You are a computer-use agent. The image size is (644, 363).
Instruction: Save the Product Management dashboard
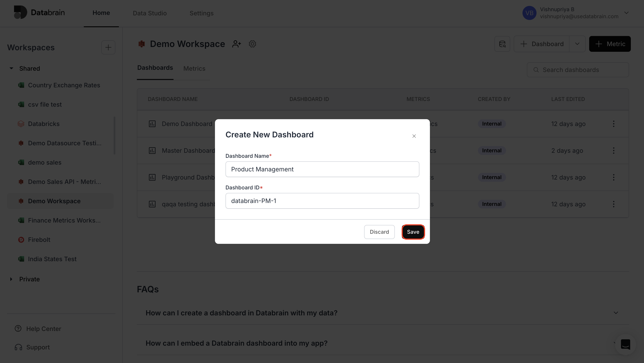coord(413,232)
